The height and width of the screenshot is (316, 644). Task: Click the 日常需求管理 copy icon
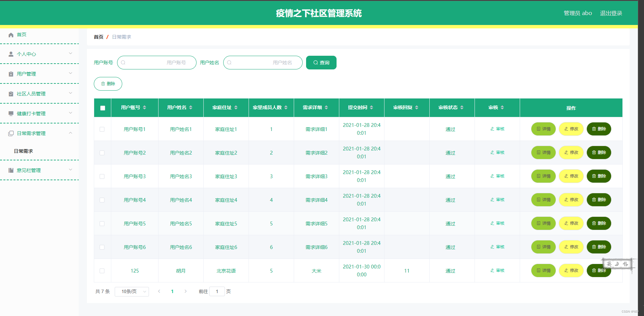coord(11,133)
